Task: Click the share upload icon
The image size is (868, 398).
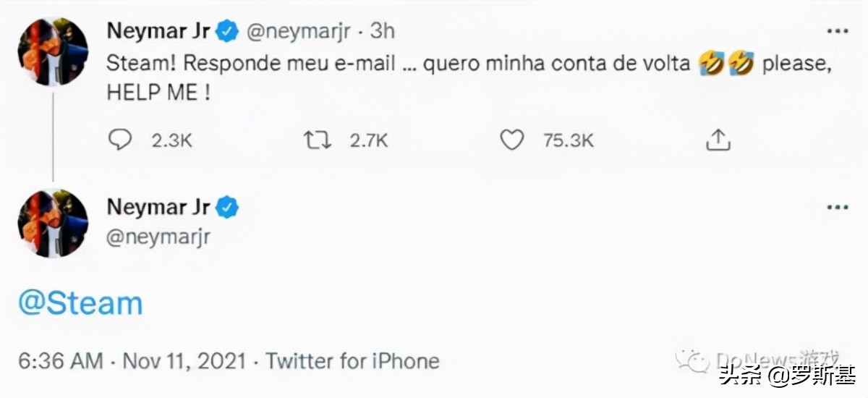Action: [718, 140]
